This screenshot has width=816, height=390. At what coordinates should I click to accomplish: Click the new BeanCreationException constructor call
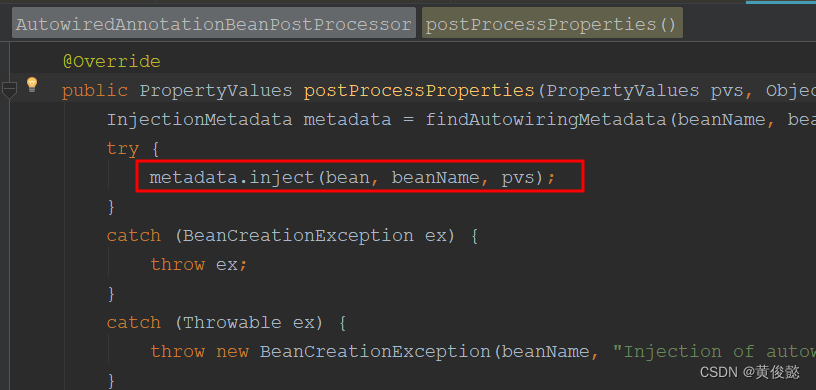354,352
